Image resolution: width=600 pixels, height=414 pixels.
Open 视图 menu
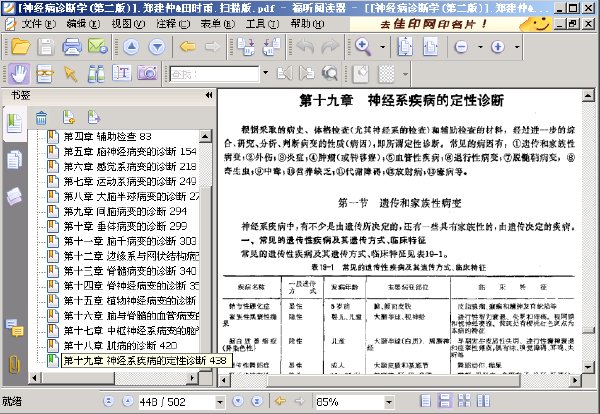coord(128,24)
